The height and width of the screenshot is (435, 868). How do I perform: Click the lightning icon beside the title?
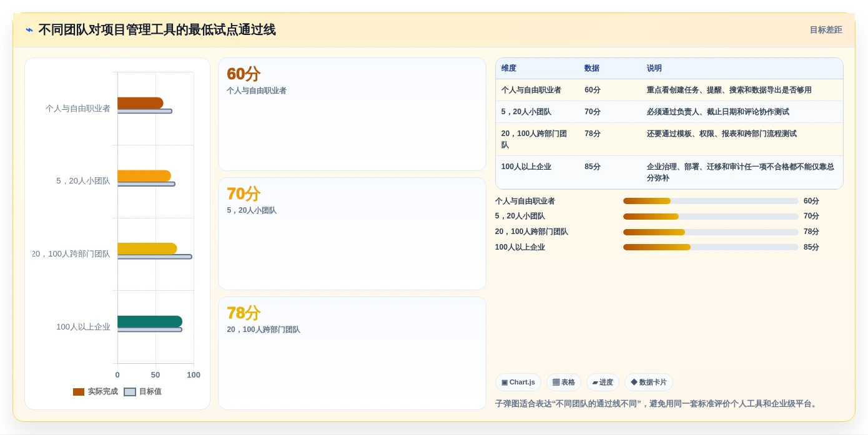coord(29,30)
